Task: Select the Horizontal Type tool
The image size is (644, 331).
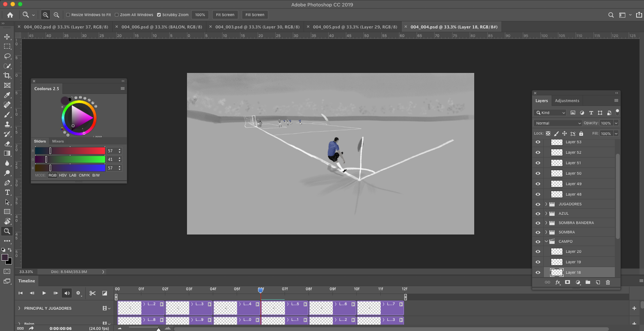Action: tap(7, 192)
